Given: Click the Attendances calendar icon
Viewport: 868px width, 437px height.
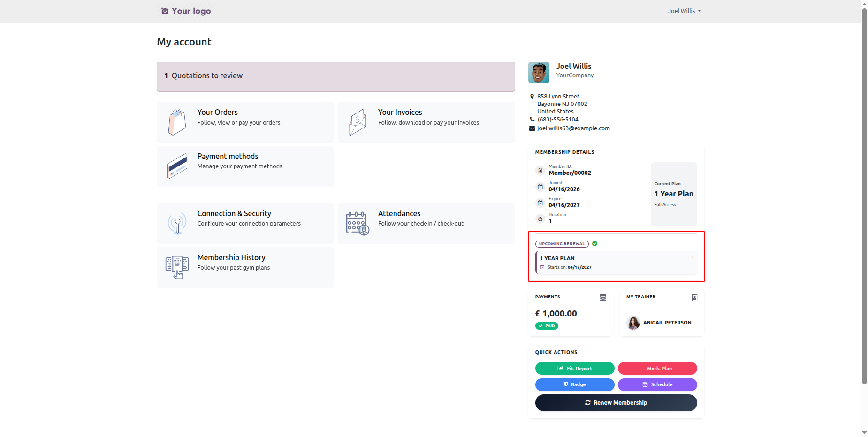Looking at the screenshot, I should pos(358,223).
